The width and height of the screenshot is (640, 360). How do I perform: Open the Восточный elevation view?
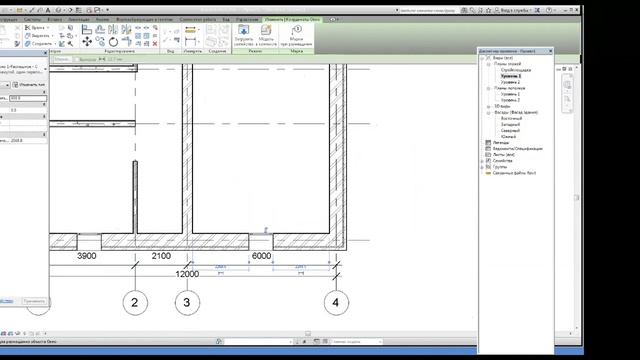click(511, 118)
